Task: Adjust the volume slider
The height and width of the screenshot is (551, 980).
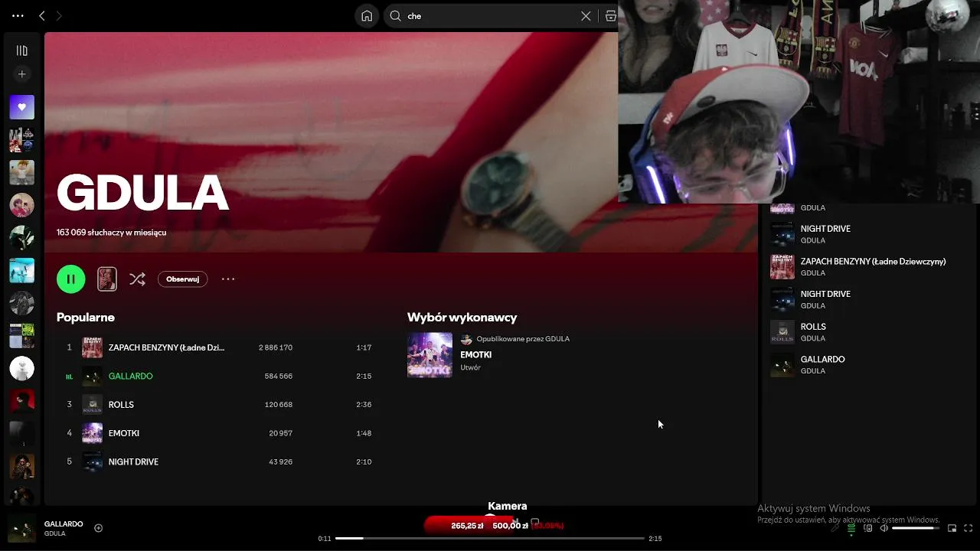Action: pos(916,528)
